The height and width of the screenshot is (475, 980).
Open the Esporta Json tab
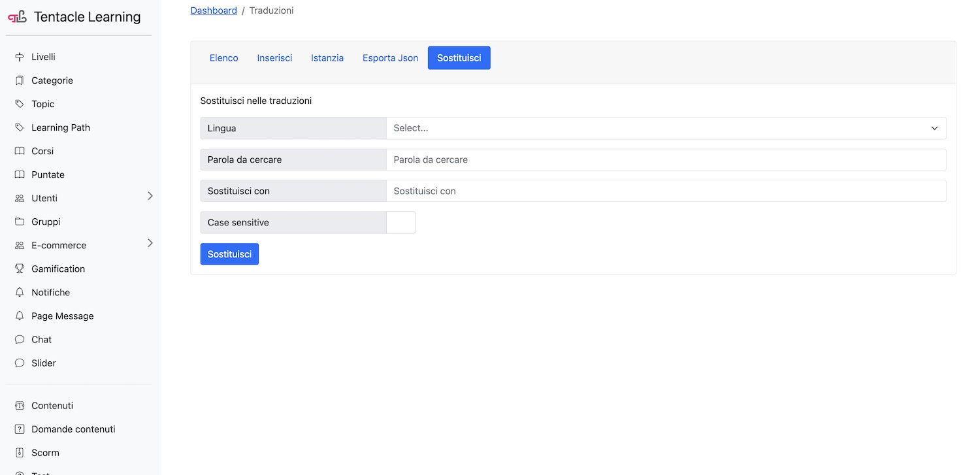point(390,58)
